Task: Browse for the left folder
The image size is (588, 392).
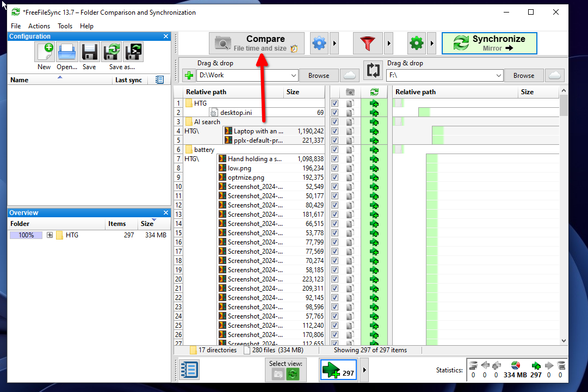Action: (x=319, y=76)
